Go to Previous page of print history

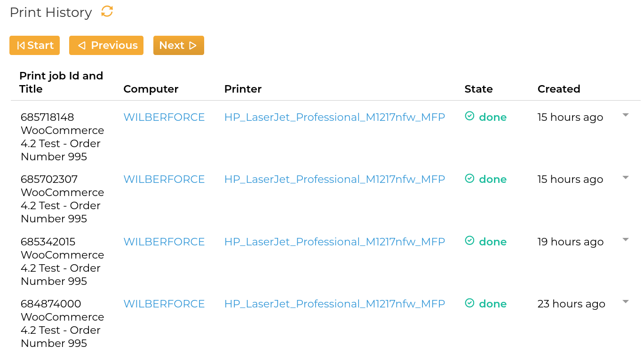[x=106, y=45]
